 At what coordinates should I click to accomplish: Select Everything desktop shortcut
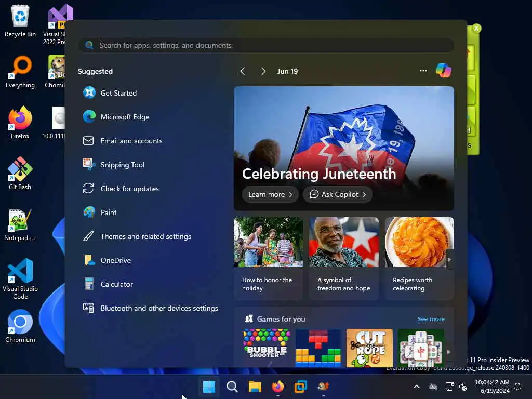point(20,72)
